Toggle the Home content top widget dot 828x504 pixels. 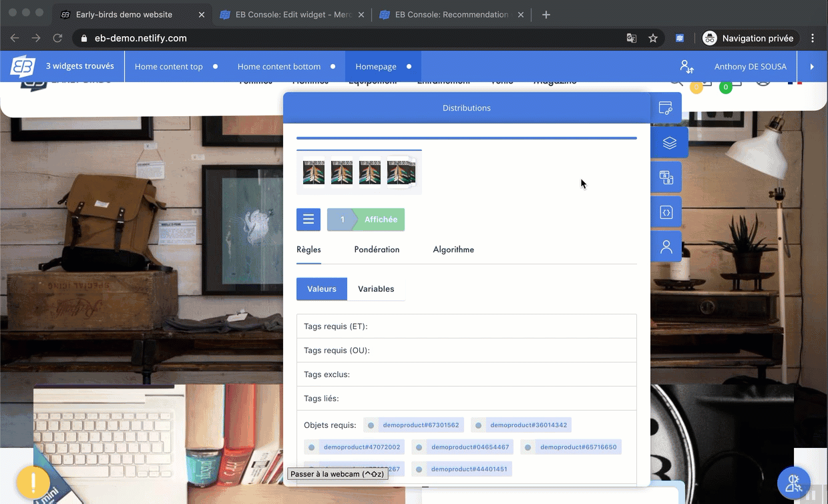(215, 67)
